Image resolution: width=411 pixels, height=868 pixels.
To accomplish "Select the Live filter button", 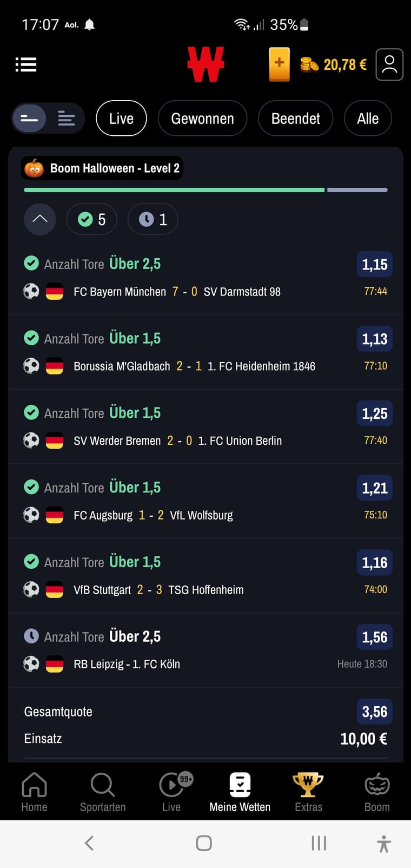I will tap(121, 119).
